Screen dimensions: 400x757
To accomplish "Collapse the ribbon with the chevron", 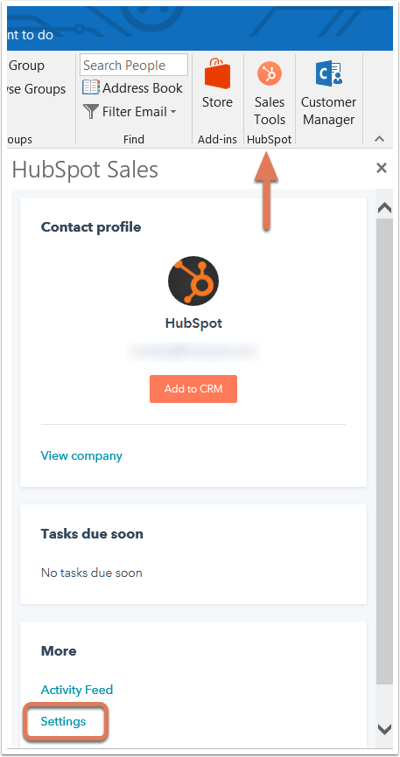I will coord(380,139).
